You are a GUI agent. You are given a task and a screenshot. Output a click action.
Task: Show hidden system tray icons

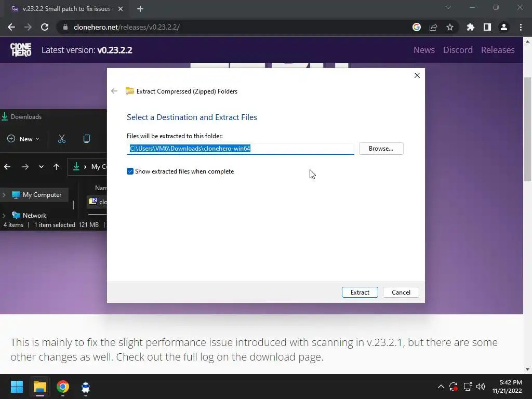(441, 387)
